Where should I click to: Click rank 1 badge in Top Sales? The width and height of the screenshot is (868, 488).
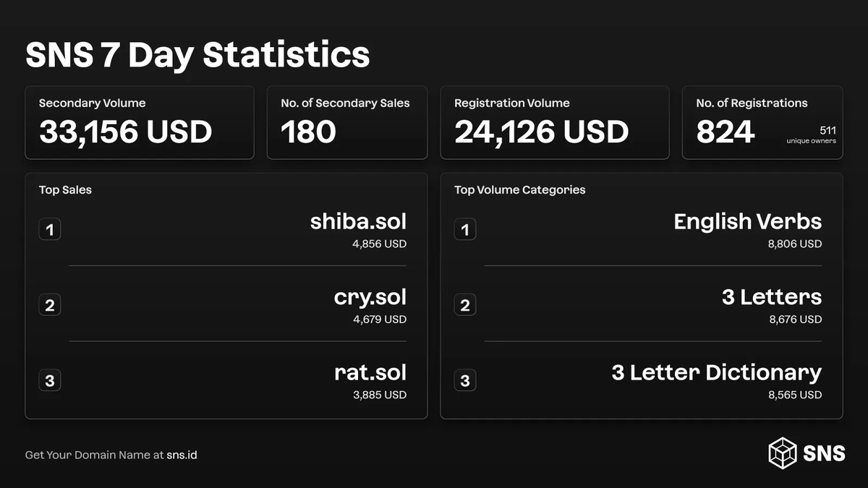50,230
